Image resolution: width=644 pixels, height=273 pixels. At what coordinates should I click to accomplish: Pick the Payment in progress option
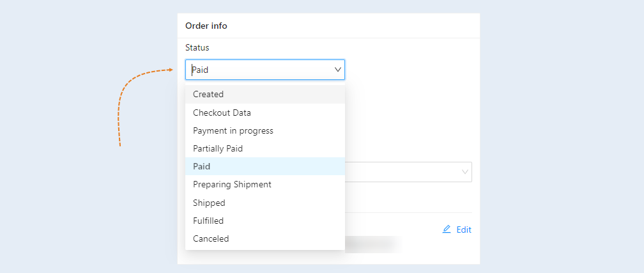pyautogui.click(x=265, y=130)
